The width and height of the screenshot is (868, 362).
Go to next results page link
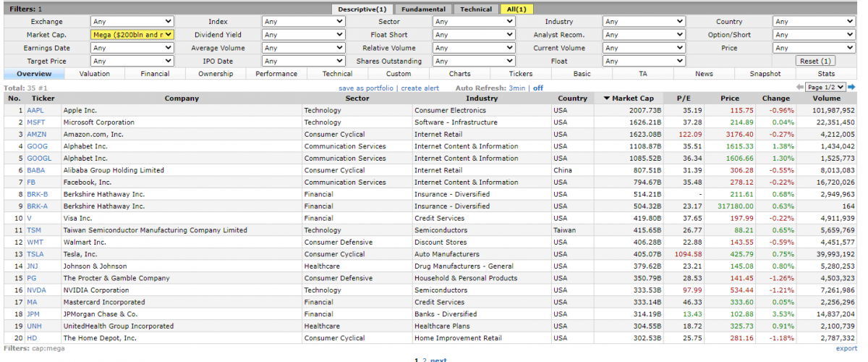coord(439,360)
